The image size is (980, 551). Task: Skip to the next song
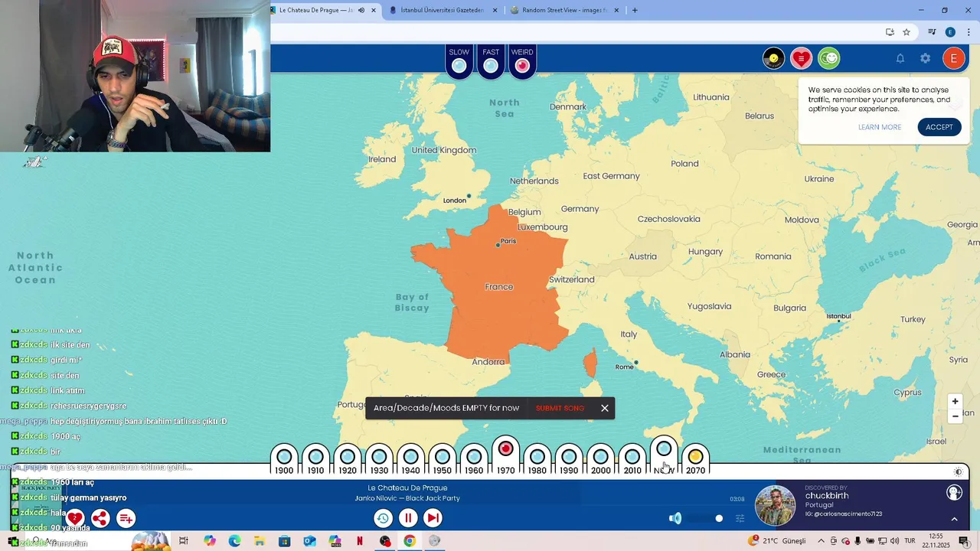pos(433,518)
